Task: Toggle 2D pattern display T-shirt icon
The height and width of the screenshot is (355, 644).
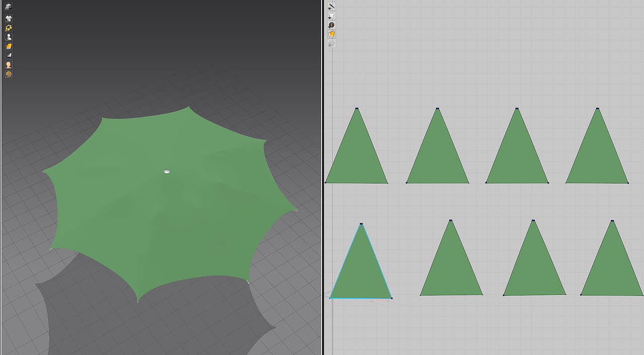Action: [x=332, y=16]
